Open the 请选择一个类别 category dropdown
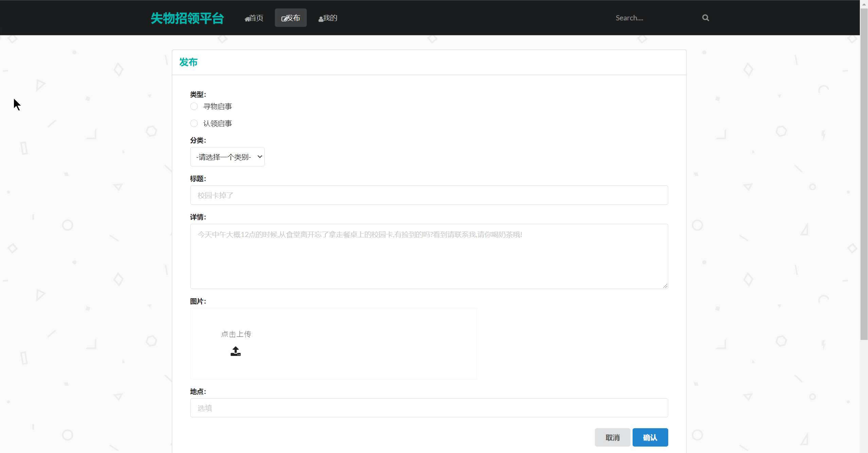The width and height of the screenshot is (868, 453). (x=227, y=157)
